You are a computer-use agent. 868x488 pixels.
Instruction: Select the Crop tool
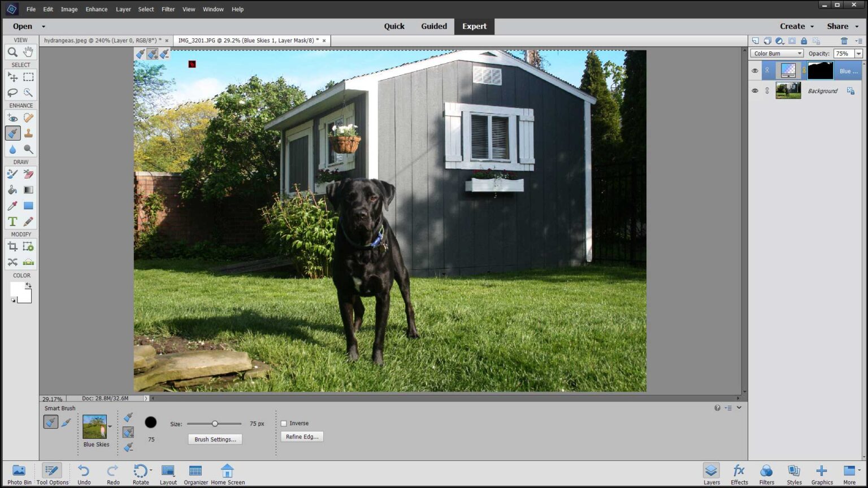point(12,246)
